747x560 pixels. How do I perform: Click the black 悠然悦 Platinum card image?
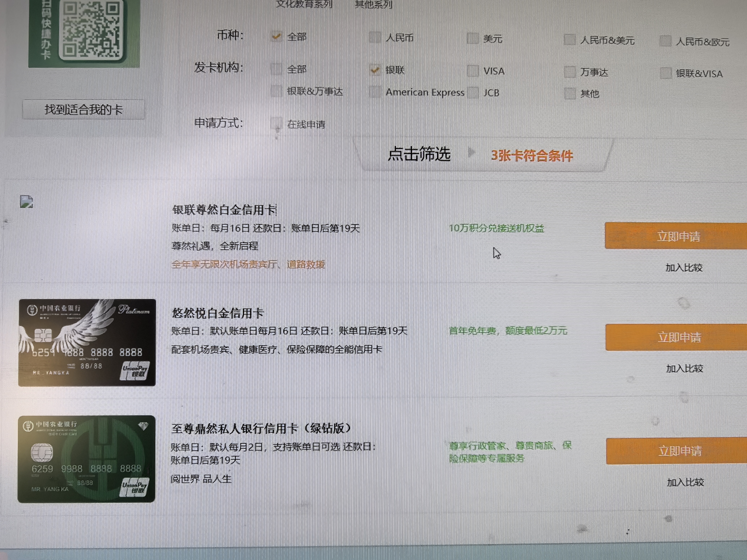[x=87, y=343]
